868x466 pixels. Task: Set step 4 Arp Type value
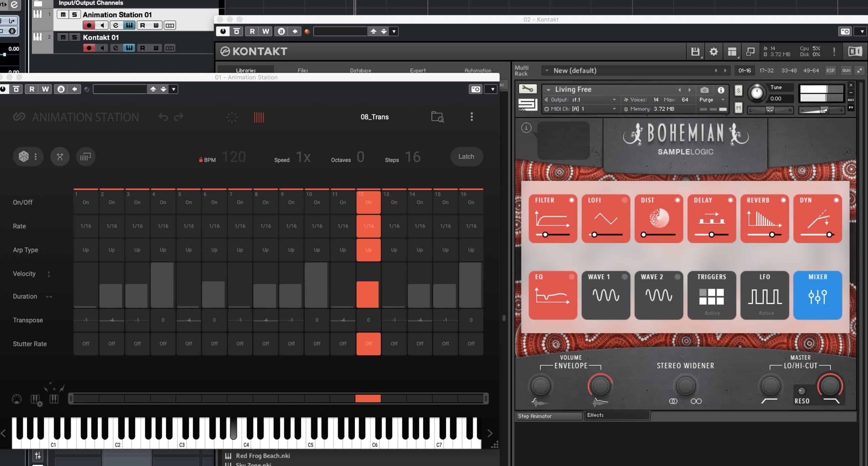[x=163, y=250]
